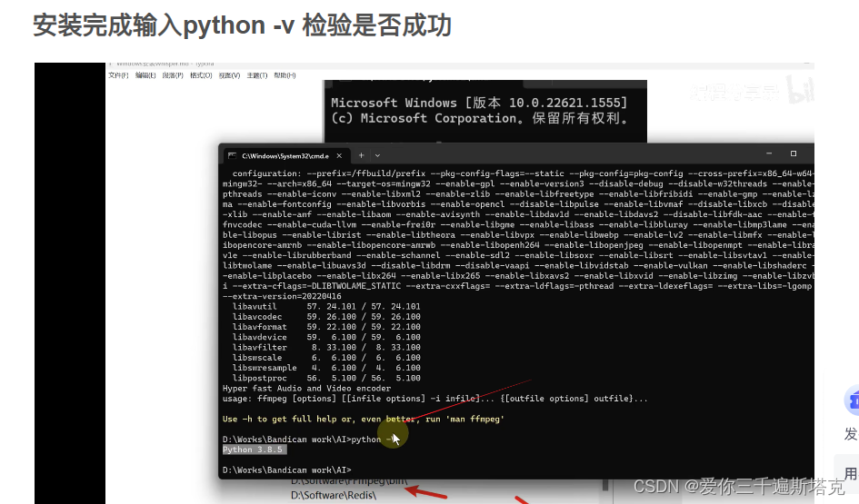859x504 pixels.
Task: Click the Use -h to get full help line
Action: pyautogui.click(x=364, y=420)
